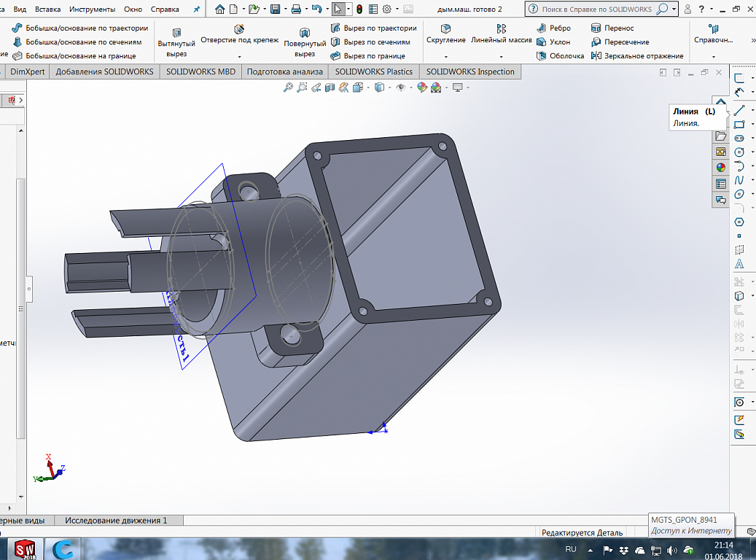
Task: Open View Palette tab in task pane
Action: [x=721, y=152]
